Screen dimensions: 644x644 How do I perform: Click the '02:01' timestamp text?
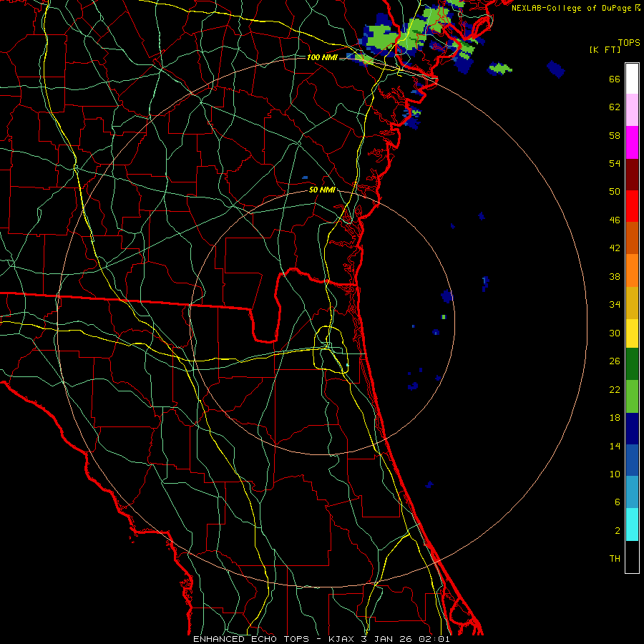(434, 639)
